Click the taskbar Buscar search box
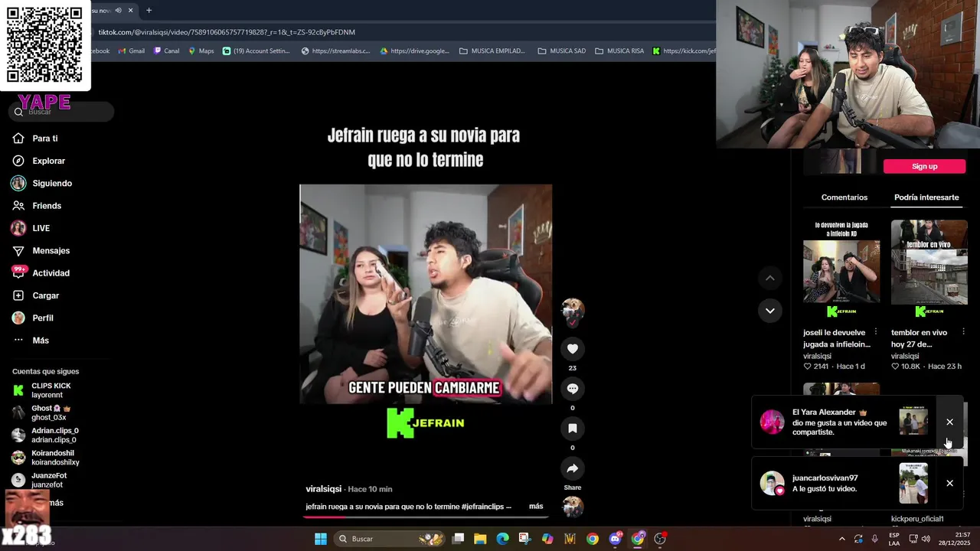Screen dimensions: 980x551 point(389,539)
